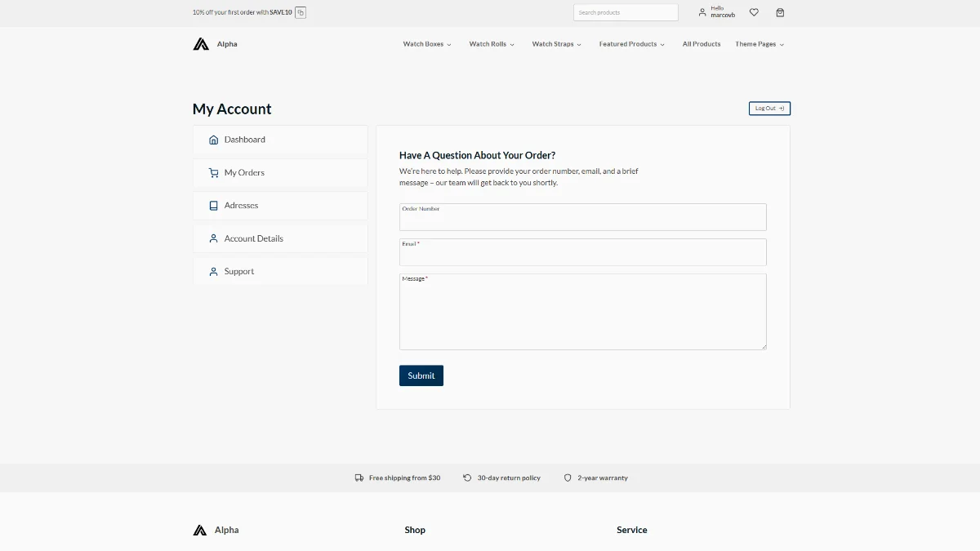Go to All Products page
The width and height of the screenshot is (980, 551).
tap(702, 44)
